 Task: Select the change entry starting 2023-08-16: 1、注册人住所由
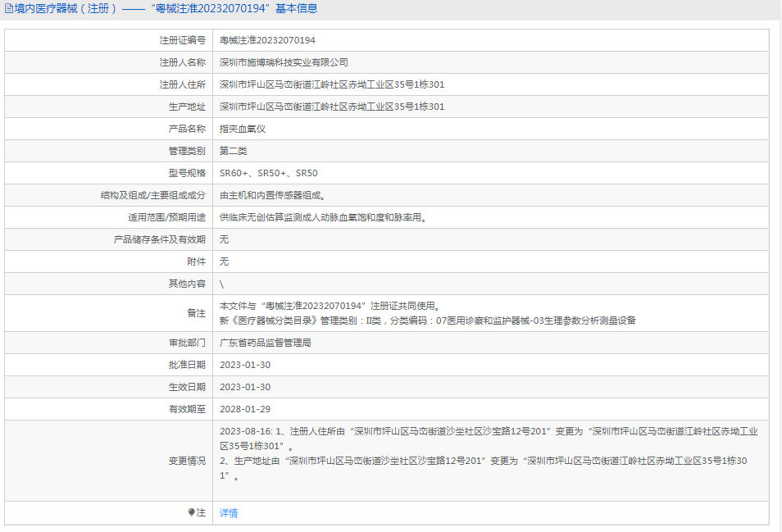coord(489,439)
